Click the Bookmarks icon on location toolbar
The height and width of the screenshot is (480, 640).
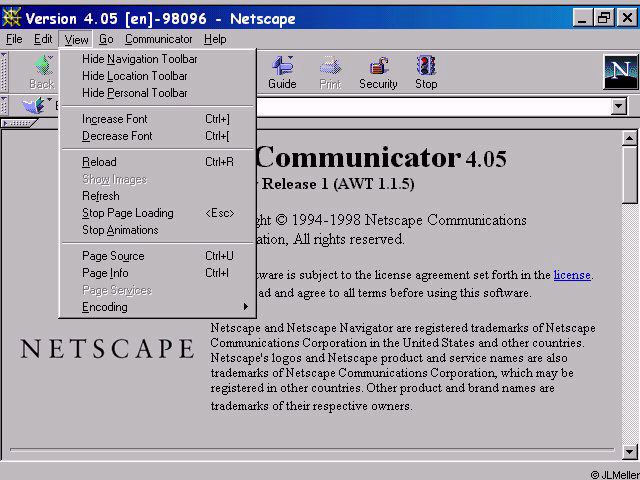[35, 105]
